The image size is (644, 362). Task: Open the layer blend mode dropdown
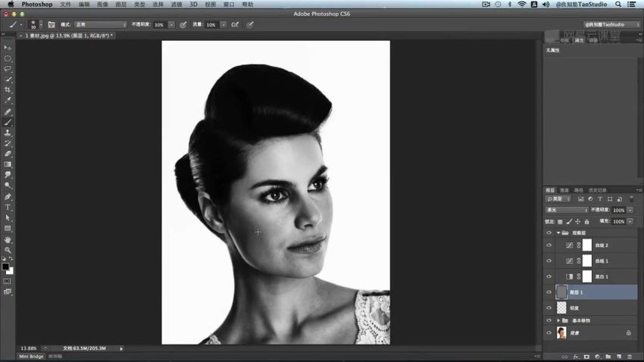pos(567,210)
